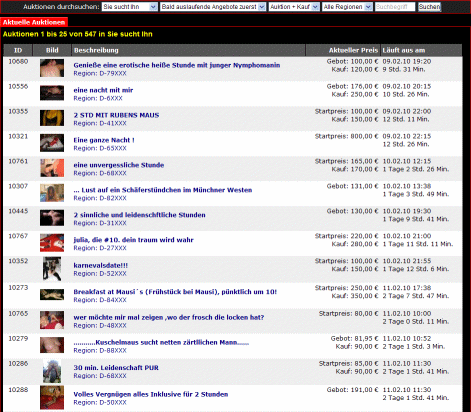471x412 pixels.
Task: Click thumbnail of auction 10273
Action: (x=52, y=294)
